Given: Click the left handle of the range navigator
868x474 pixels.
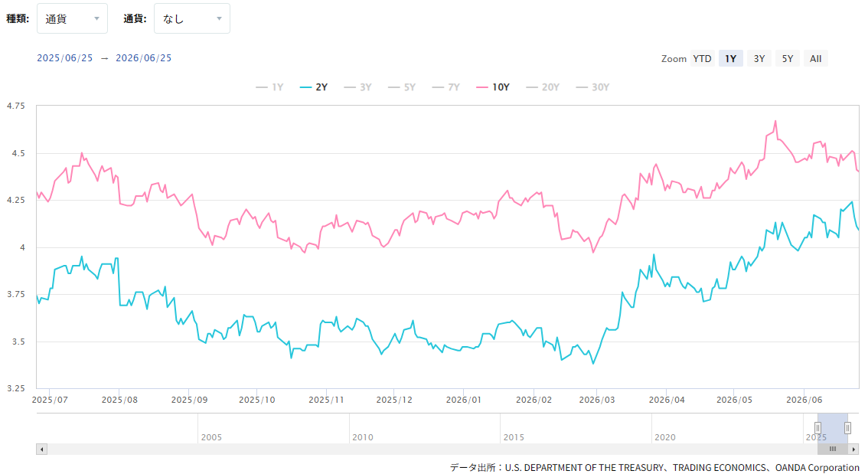Looking at the screenshot, I should (817, 428).
